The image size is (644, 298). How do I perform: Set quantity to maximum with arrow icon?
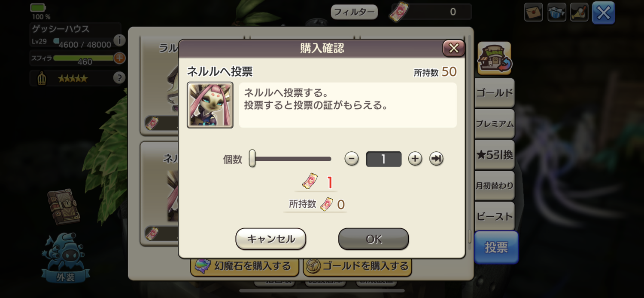pos(436,159)
